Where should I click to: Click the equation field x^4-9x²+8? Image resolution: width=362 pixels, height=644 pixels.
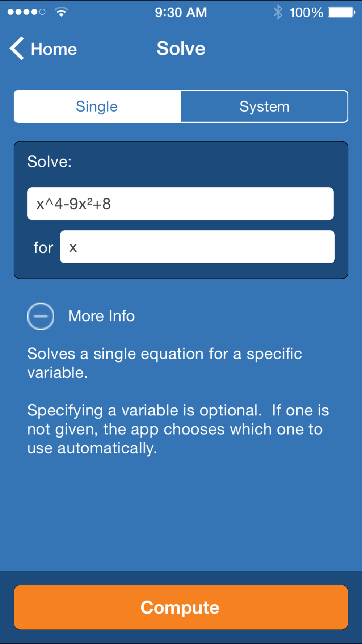click(180, 204)
